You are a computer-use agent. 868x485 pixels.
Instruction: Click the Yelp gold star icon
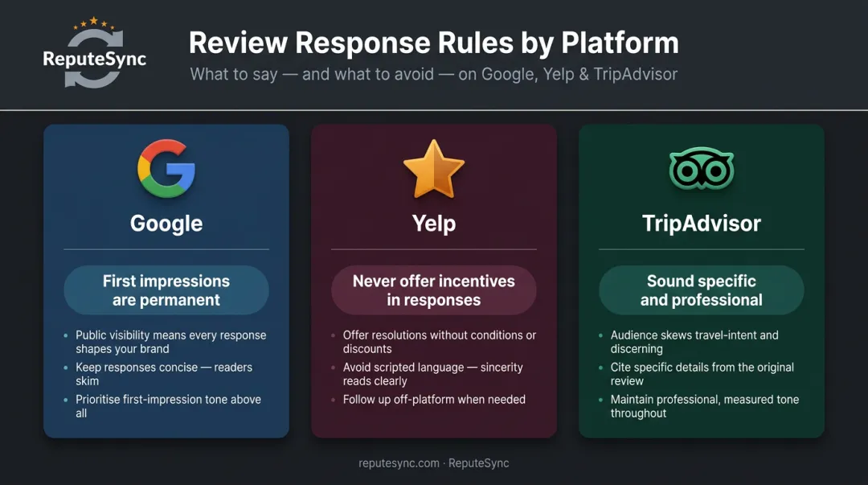[433, 169]
